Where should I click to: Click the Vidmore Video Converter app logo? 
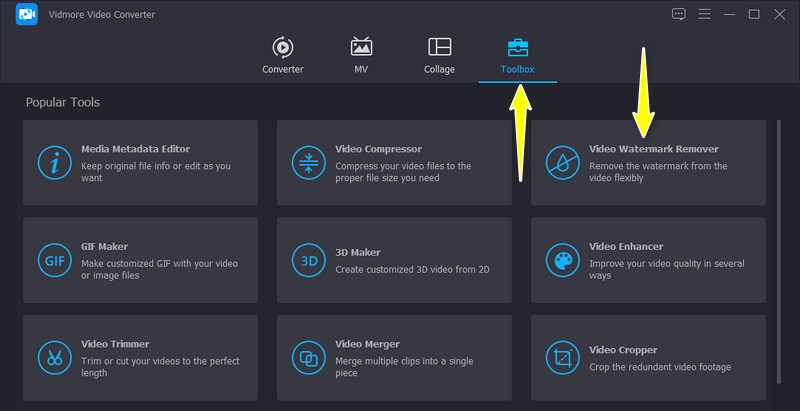27,15
